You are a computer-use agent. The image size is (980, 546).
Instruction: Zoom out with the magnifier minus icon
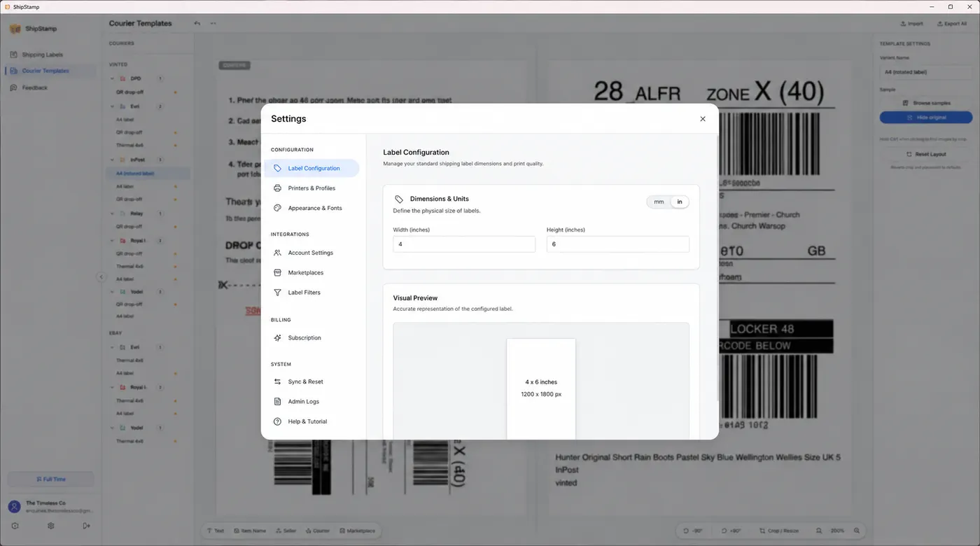click(818, 531)
